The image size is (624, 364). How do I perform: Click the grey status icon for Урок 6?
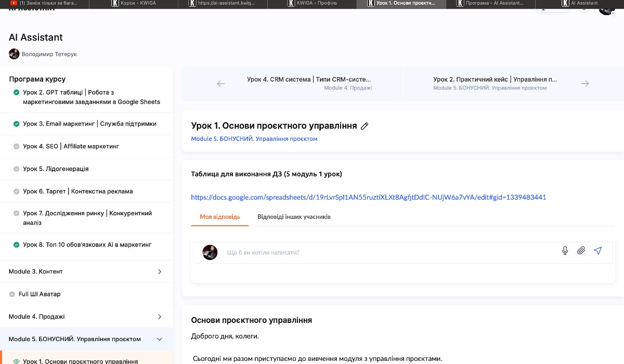pos(17,191)
